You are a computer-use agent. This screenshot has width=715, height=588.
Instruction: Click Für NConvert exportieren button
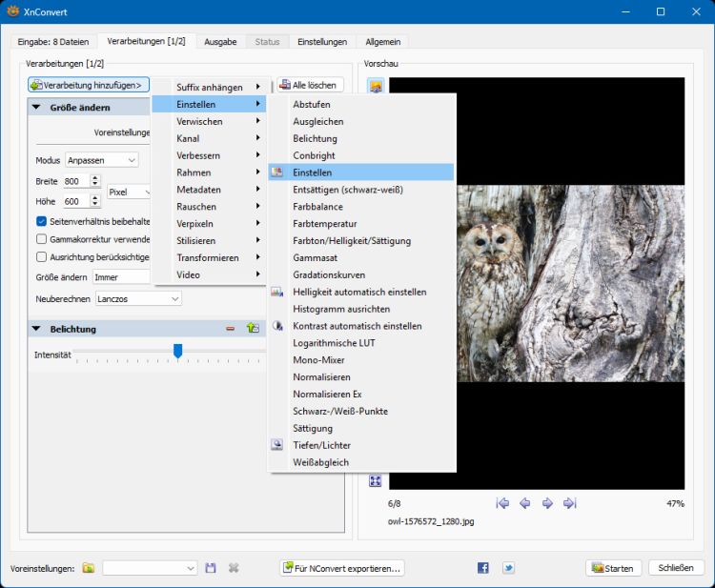pyautogui.click(x=342, y=568)
